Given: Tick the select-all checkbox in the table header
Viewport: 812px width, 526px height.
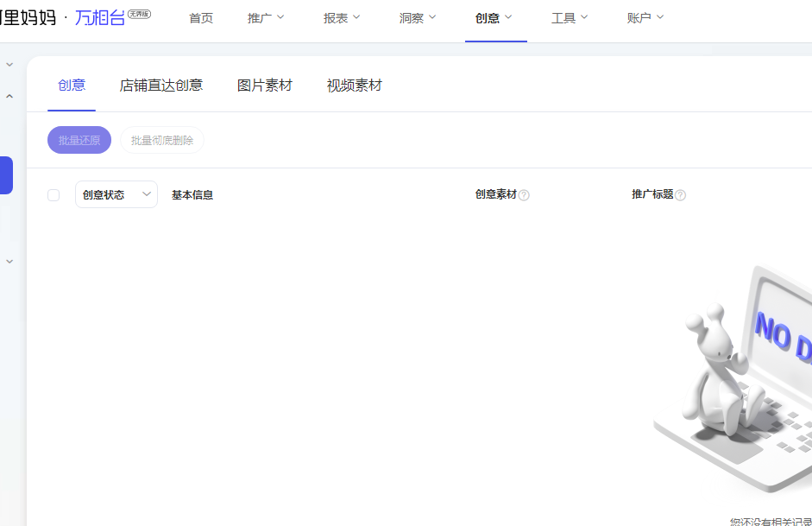Looking at the screenshot, I should coord(54,195).
